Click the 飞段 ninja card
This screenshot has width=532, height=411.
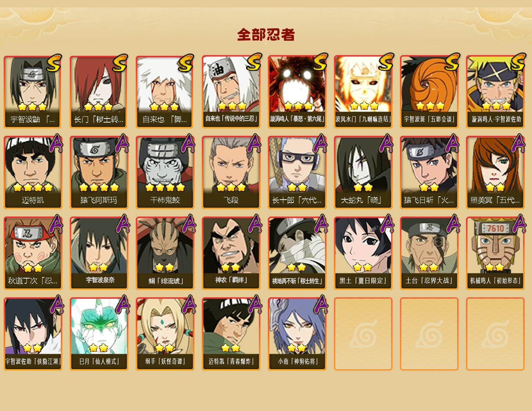pyautogui.click(x=231, y=172)
